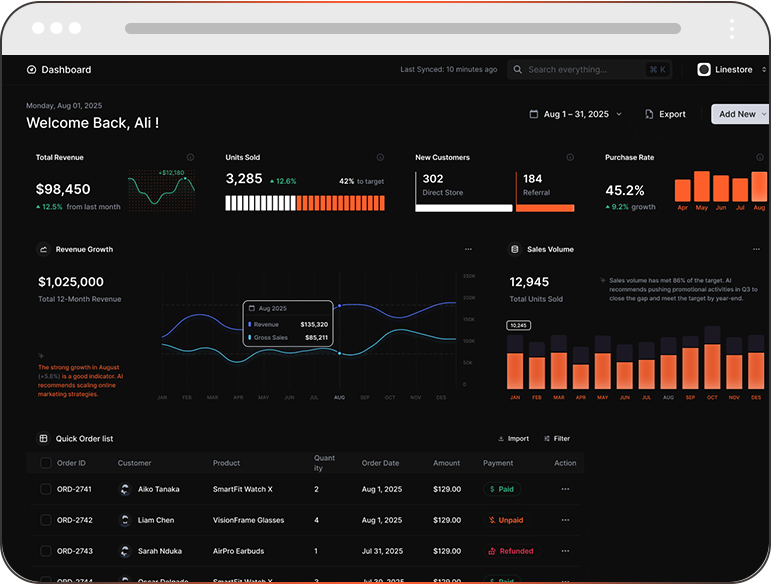This screenshot has width=771, height=585.
Task: Check the box for order ORD-2743
Action: tap(46, 551)
